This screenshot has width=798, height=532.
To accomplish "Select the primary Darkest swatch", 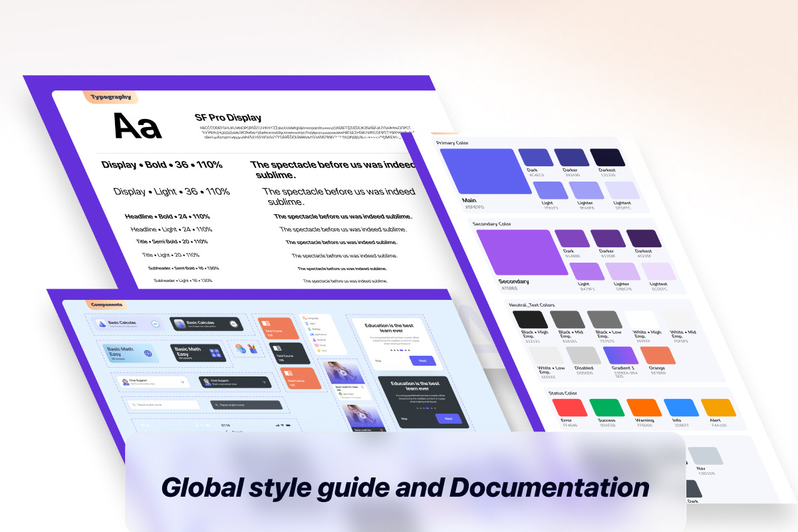I will 608,158.
